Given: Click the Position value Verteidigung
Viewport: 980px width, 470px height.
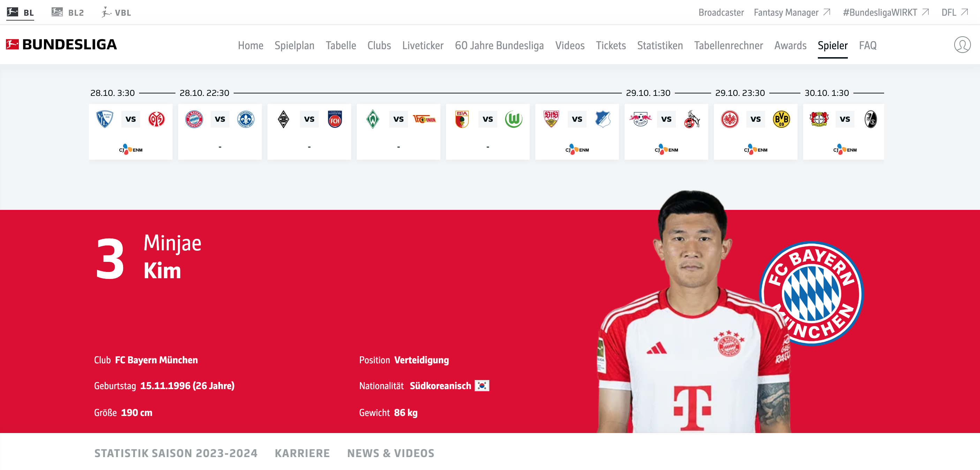Looking at the screenshot, I should [422, 360].
